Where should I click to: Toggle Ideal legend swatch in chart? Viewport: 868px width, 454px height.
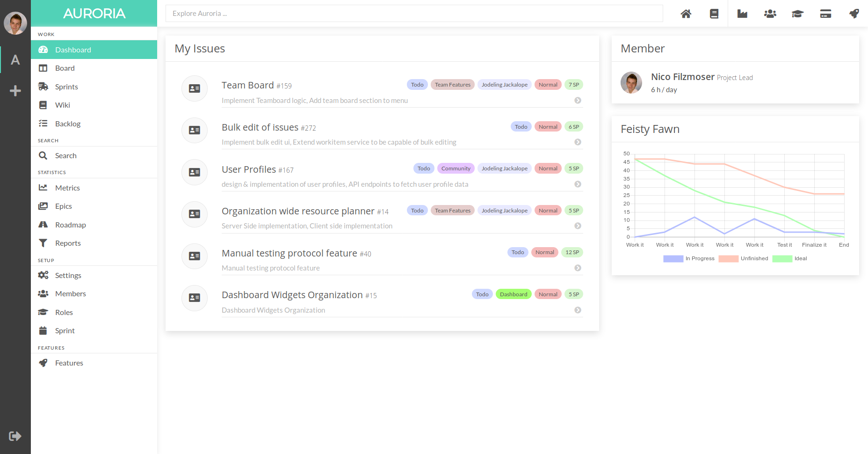[782, 258]
